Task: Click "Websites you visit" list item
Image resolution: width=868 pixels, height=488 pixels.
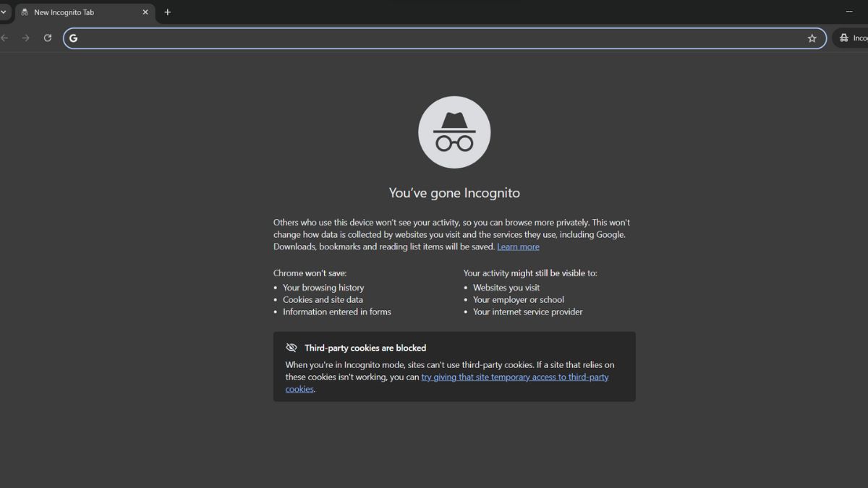Action: (x=506, y=287)
